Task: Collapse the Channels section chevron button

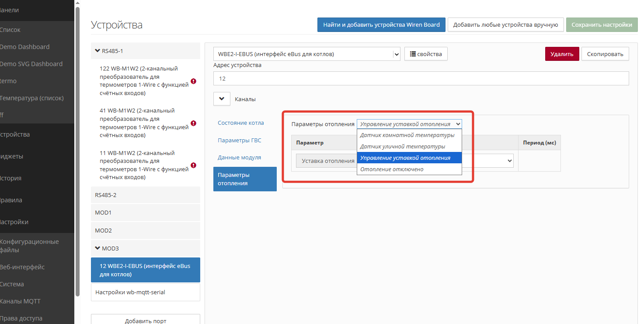Action: (222, 99)
